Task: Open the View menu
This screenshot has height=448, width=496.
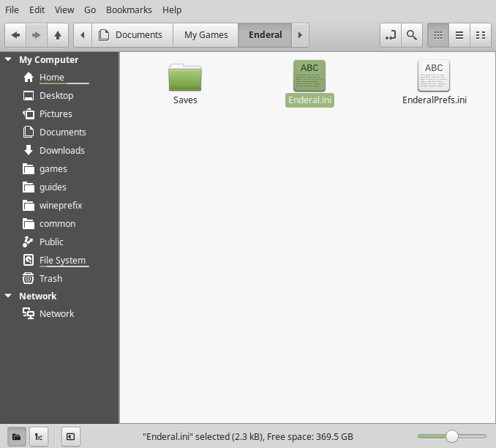Action: 64,10
